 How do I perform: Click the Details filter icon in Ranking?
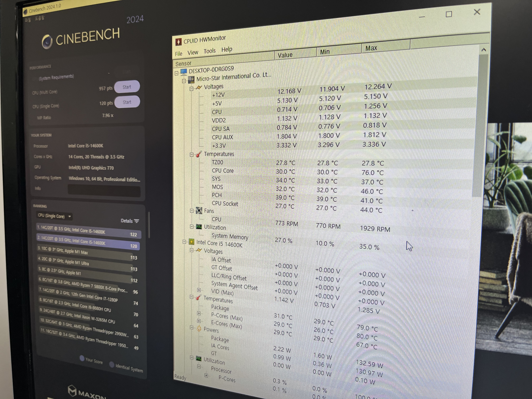137,221
